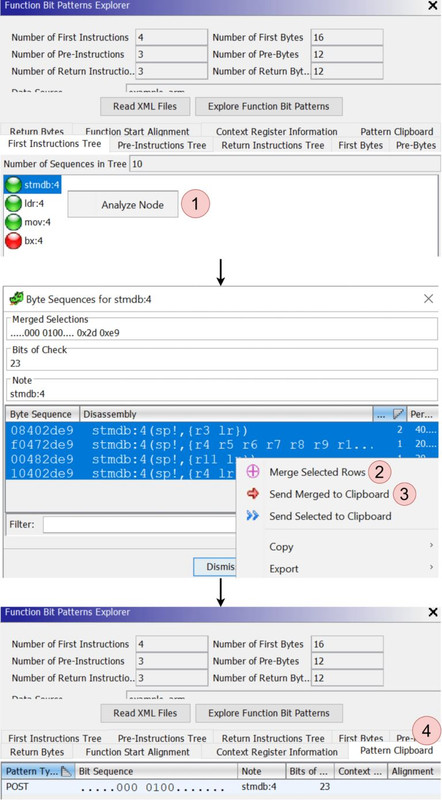This screenshot has height=800, width=442.
Task: Click the pink Merge Selected Rows icon
Action: coord(253,472)
